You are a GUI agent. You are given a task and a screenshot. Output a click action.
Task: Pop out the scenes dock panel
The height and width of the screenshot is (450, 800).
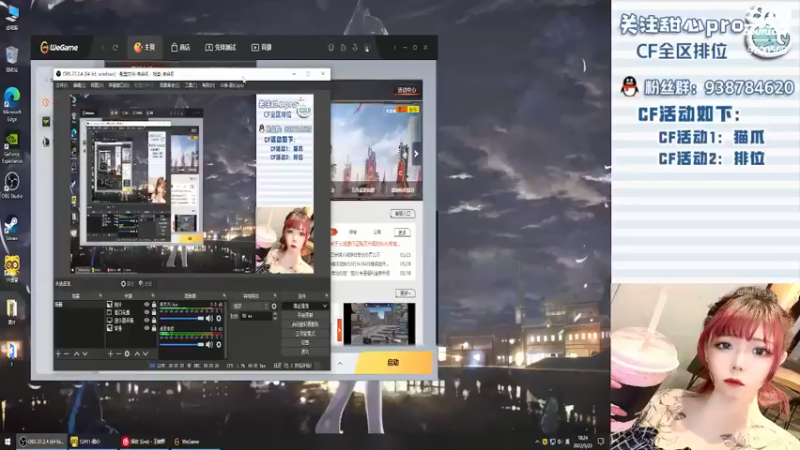click(100, 295)
